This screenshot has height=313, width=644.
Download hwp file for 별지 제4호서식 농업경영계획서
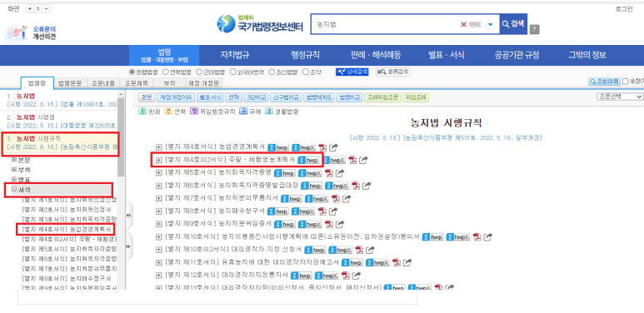tap(278, 147)
